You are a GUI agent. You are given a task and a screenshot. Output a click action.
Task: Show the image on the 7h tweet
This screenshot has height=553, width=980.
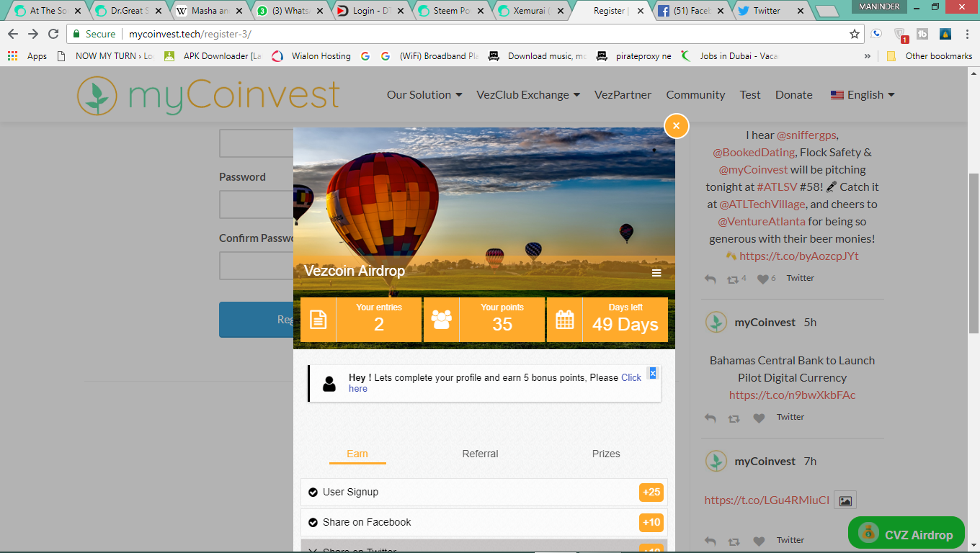[845, 500]
